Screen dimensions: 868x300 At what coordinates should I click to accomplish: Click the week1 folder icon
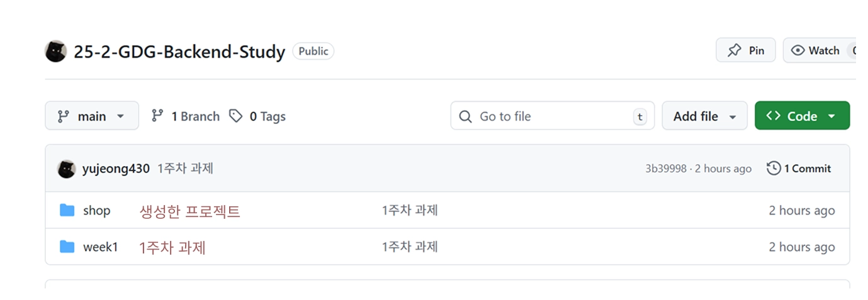coord(67,247)
